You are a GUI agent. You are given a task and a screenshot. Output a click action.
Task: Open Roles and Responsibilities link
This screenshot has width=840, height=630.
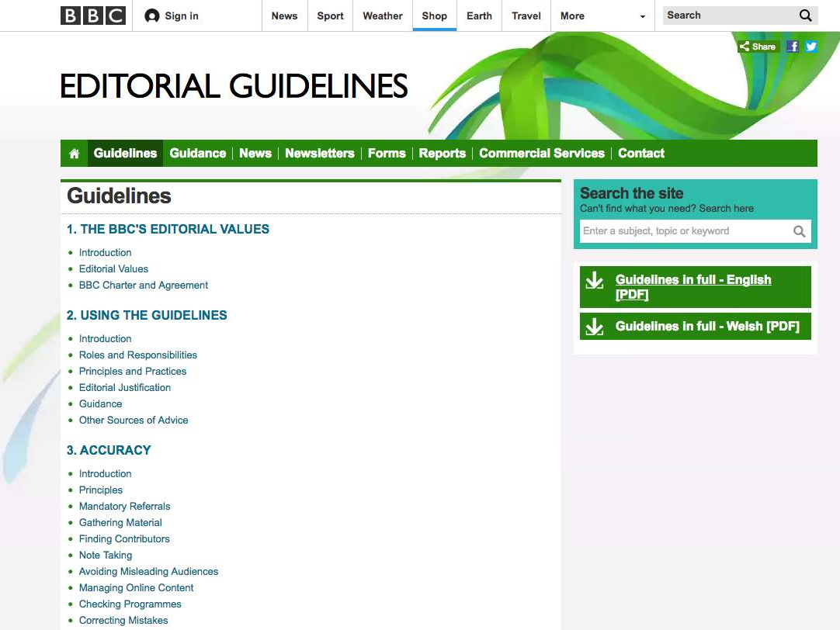coord(138,355)
